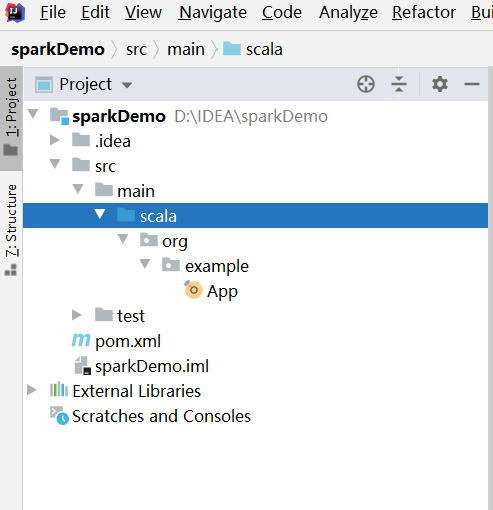The width and height of the screenshot is (493, 510).
Task: Open the Analyze menu
Action: click(348, 13)
